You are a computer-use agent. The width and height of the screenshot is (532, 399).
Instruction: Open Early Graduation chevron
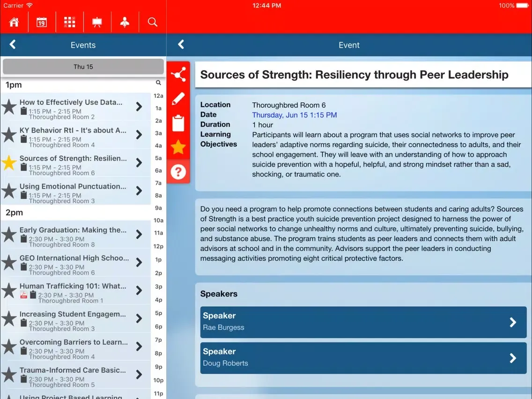[x=139, y=234]
